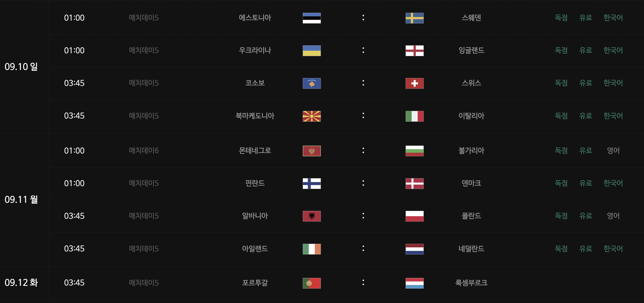Click 네덜란드 team name
The width and height of the screenshot is (644, 303).
[x=471, y=249]
